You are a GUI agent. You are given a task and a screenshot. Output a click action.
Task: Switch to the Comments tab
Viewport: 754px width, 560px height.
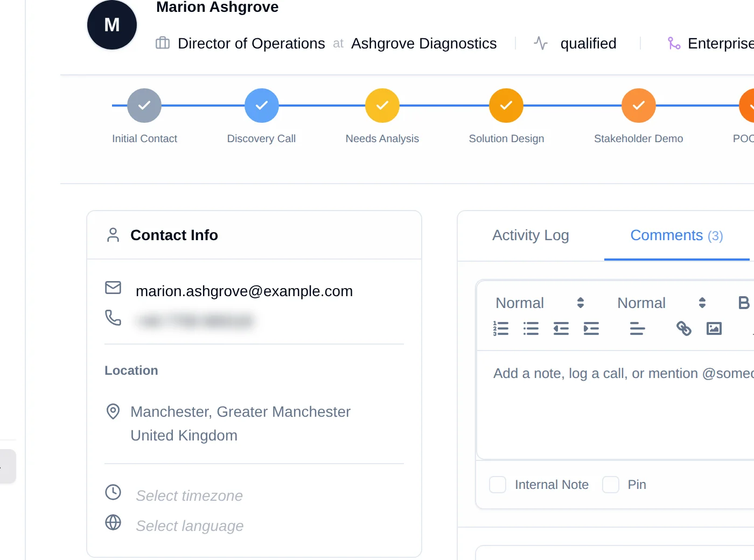pos(676,235)
